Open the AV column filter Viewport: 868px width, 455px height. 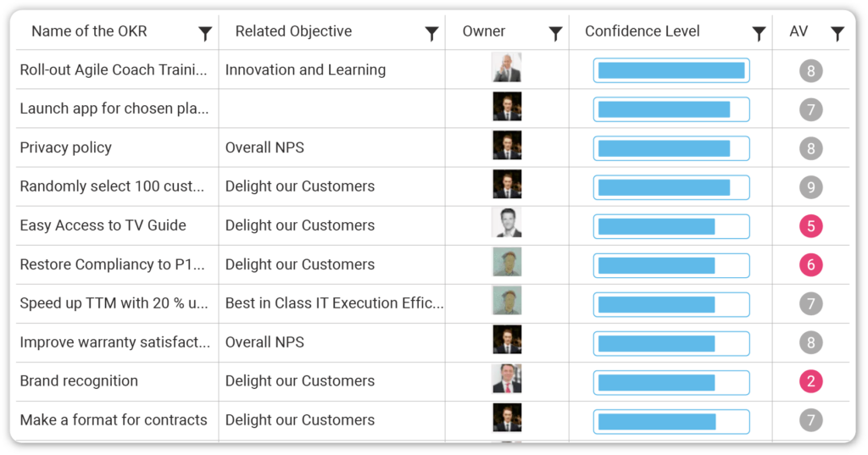point(837,34)
